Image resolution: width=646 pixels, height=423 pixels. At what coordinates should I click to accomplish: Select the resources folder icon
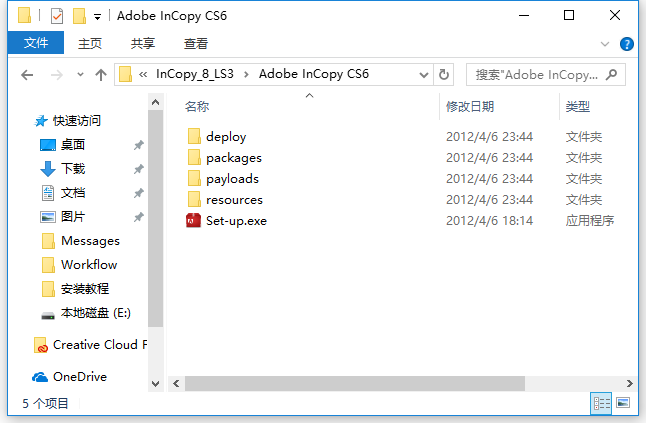pyautogui.click(x=194, y=199)
